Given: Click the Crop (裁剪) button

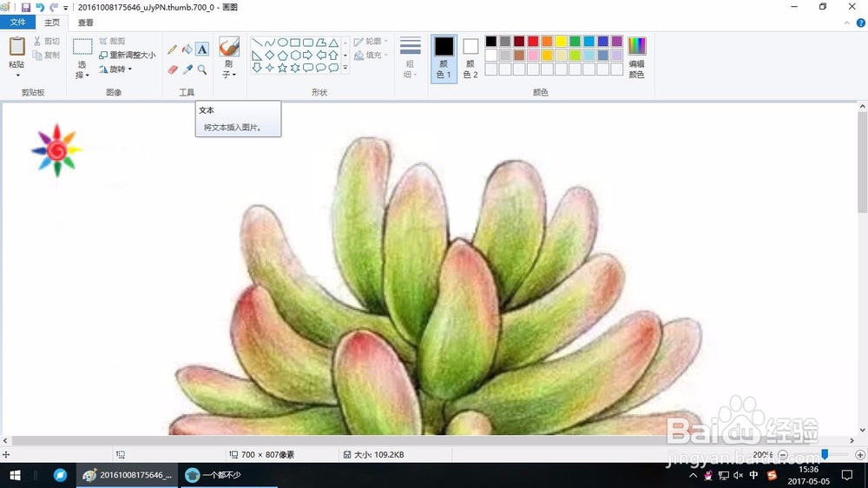Looking at the screenshot, I should (x=112, y=41).
